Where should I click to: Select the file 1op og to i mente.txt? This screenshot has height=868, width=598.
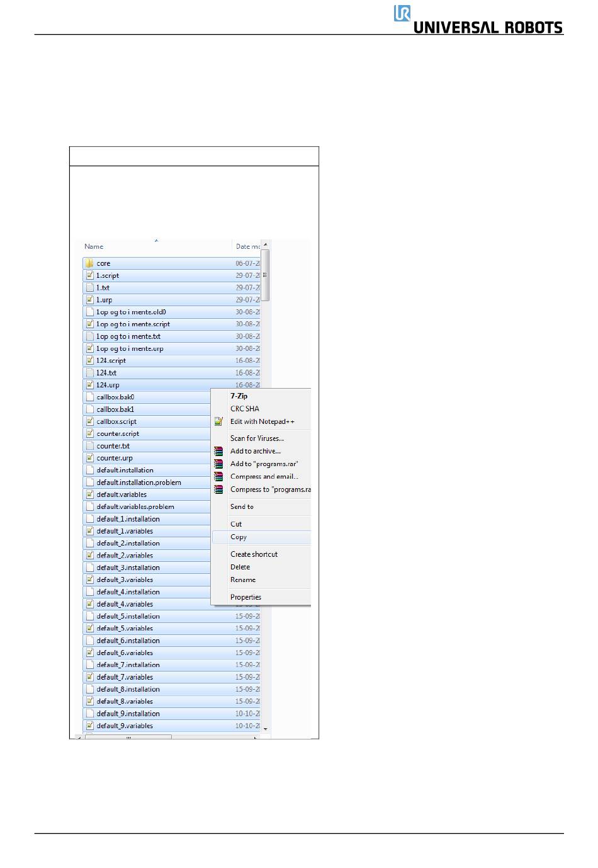tap(171, 336)
